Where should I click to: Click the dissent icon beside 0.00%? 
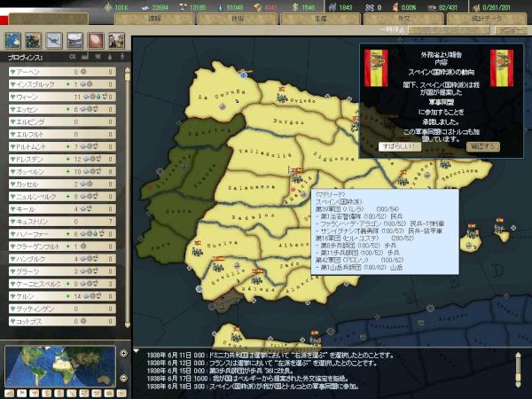pyautogui.click(x=395, y=7)
